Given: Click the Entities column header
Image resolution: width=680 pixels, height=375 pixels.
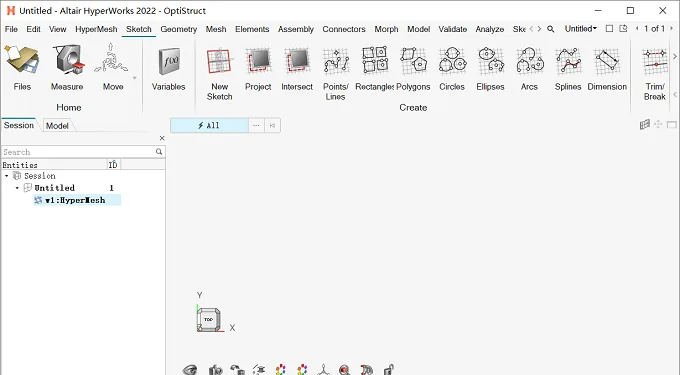Looking at the screenshot, I should pyautogui.click(x=54, y=165).
